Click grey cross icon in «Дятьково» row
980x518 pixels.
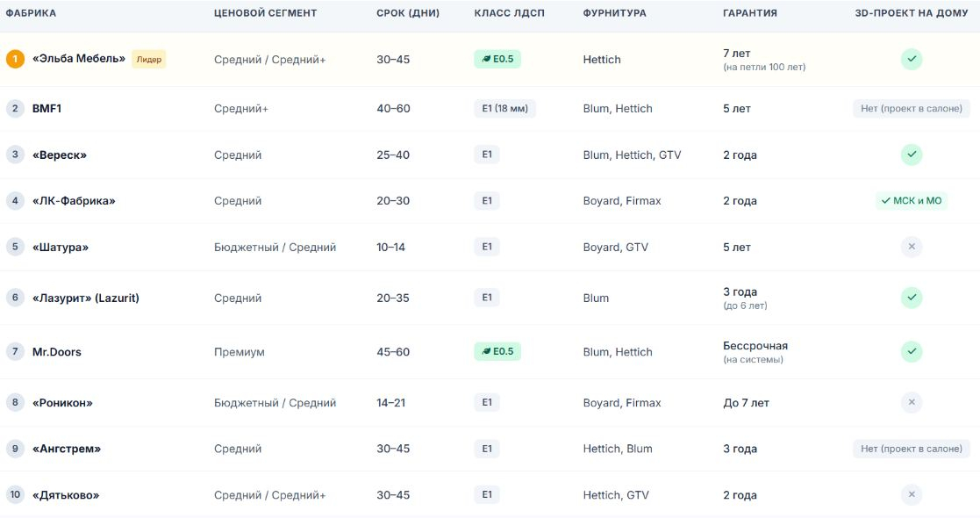coord(912,495)
